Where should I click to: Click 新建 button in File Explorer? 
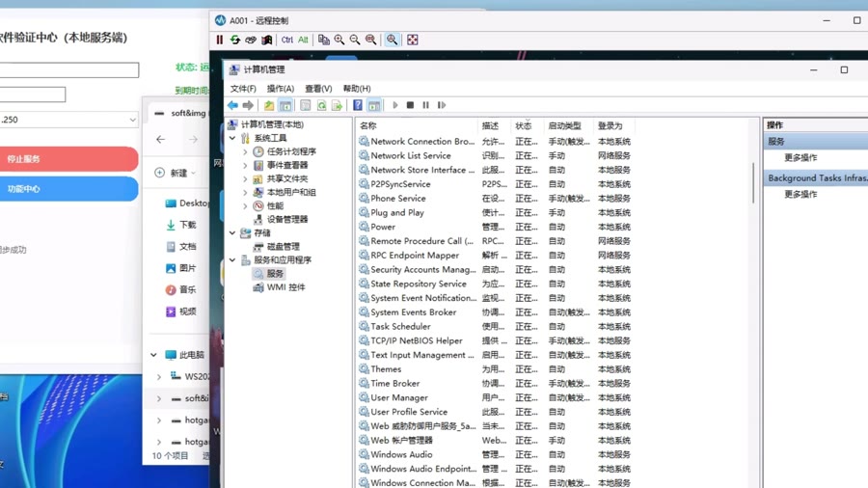click(x=175, y=174)
